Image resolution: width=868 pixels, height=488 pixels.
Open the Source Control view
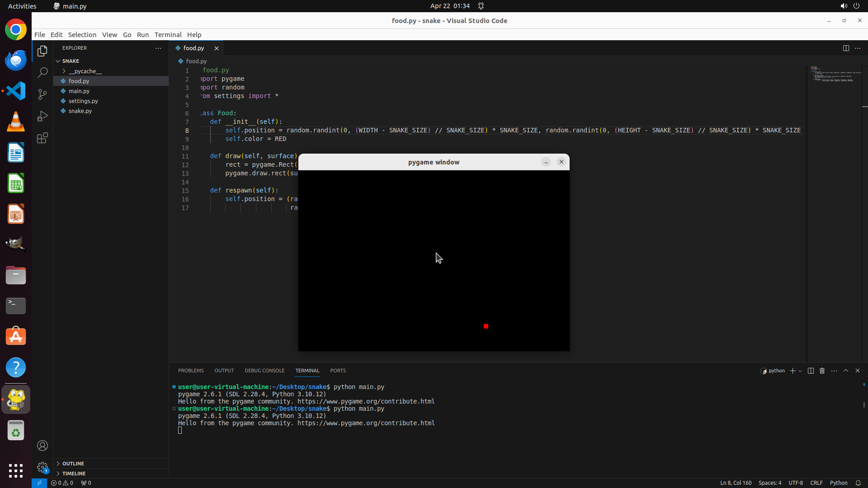(x=42, y=94)
